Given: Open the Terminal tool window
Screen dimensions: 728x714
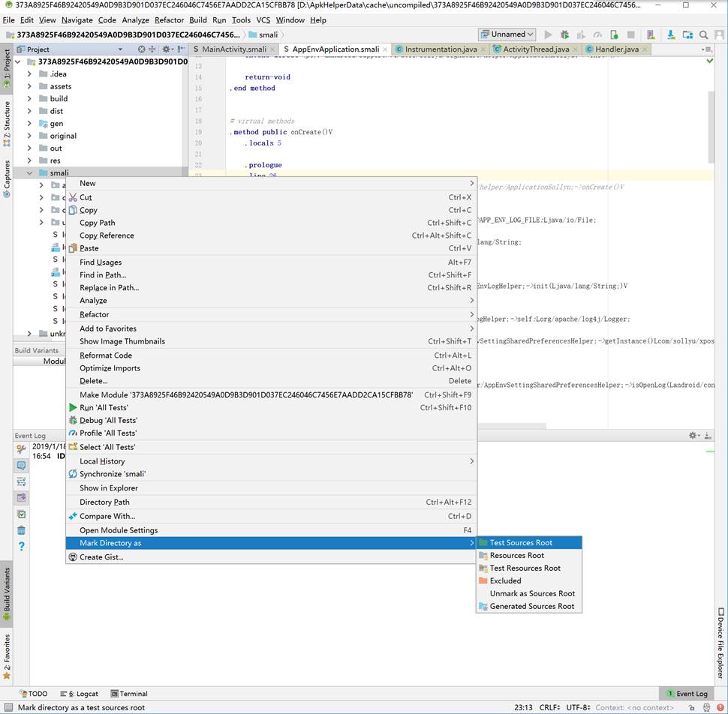Looking at the screenshot, I should click(x=129, y=694).
